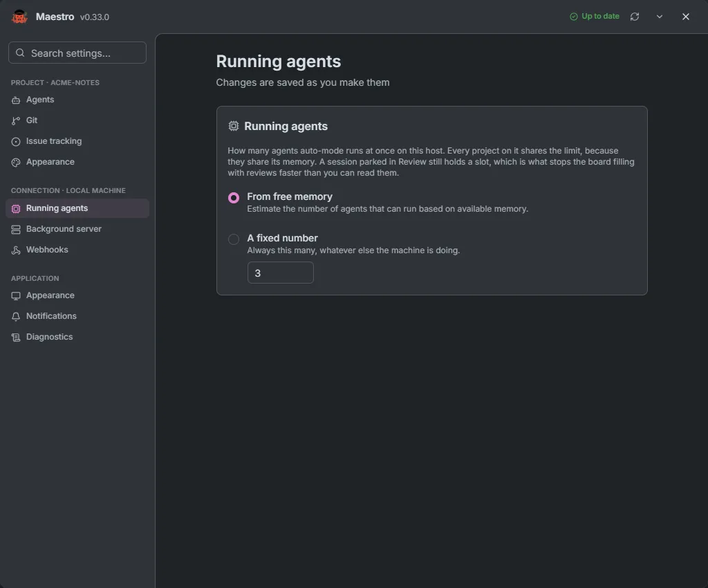Open Webhooks settings
708x588 pixels.
pos(77,250)
